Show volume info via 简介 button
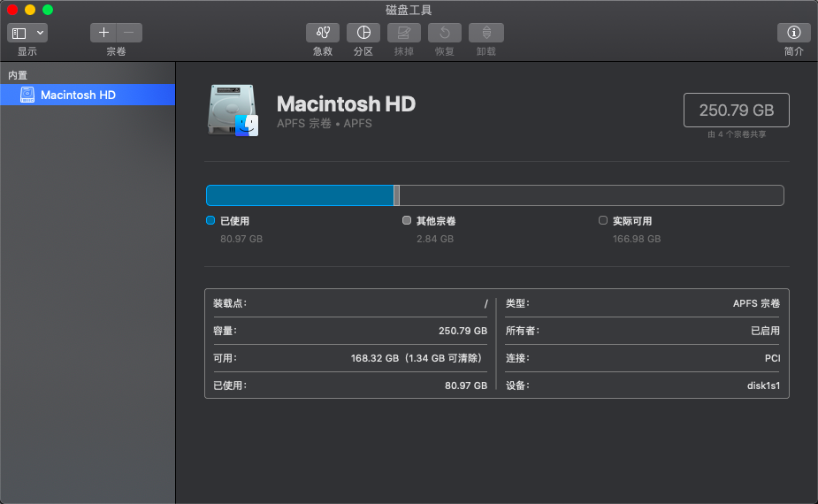Screen dimensions: 818x504 click(793, 33)
